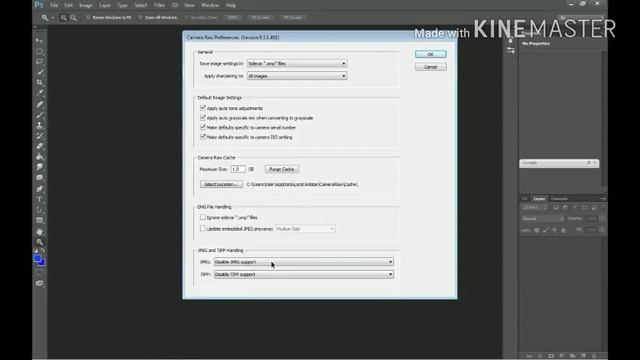Select the Lasso tool
Screen dimensions: 640x360
click(x=39, y=62)
